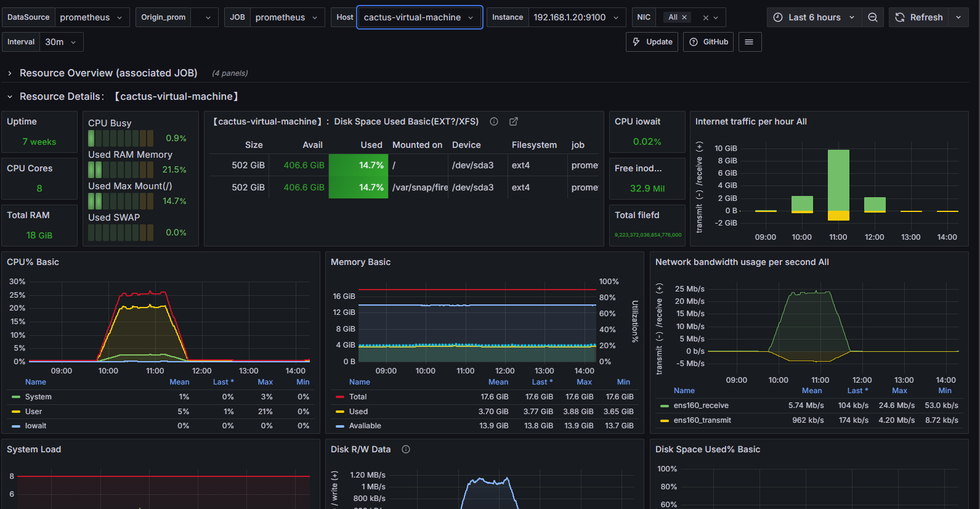The width and height of the screenshot is (980, 509).
Task: Click the green System color swatch
Action: coord(16,397)
